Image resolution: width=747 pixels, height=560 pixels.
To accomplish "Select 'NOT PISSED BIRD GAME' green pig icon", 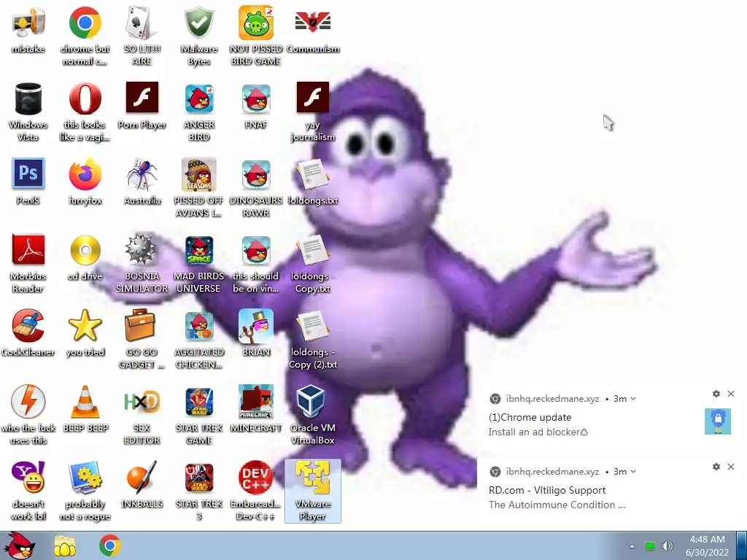I will [x=256, y=36].
